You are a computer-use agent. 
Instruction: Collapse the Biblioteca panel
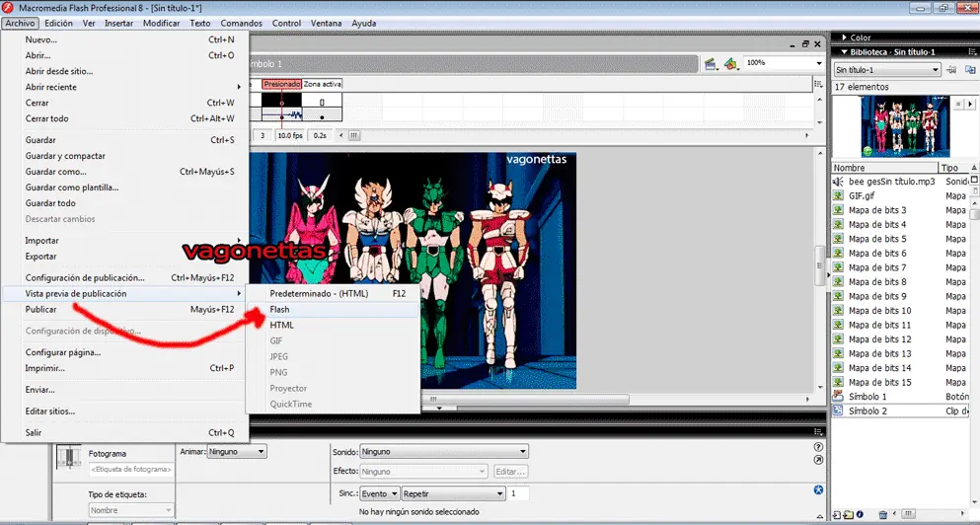coord(845,52)
